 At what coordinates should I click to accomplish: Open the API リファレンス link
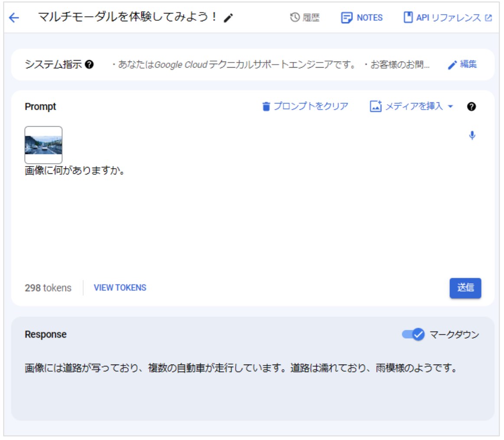[x=448, y=18]
